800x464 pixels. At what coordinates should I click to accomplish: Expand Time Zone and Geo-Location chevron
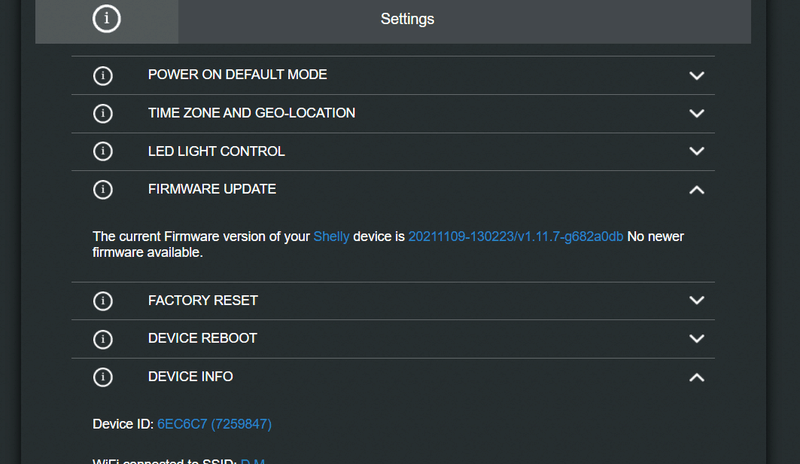696,113
